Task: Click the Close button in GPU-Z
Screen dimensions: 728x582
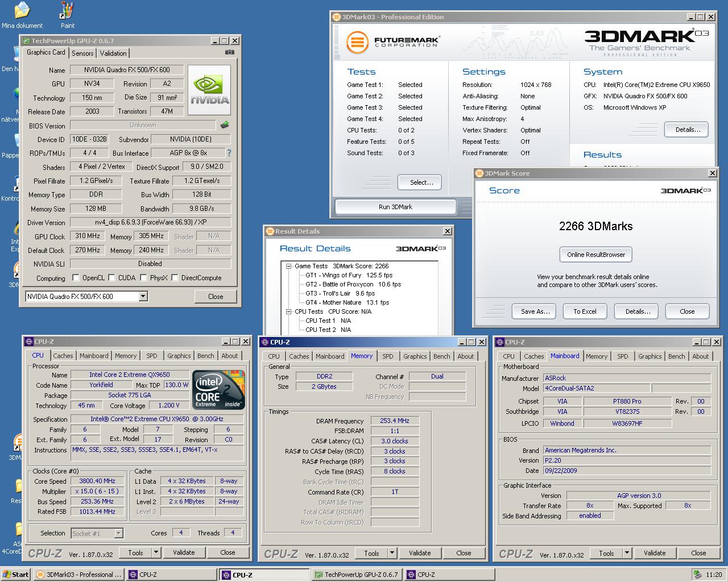Action: [216, 296]
